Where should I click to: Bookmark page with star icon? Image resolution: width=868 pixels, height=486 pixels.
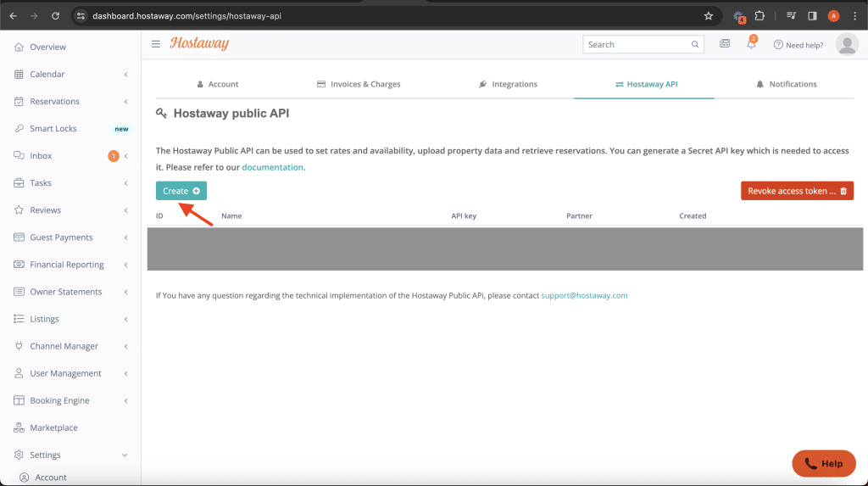pos(709,16)
